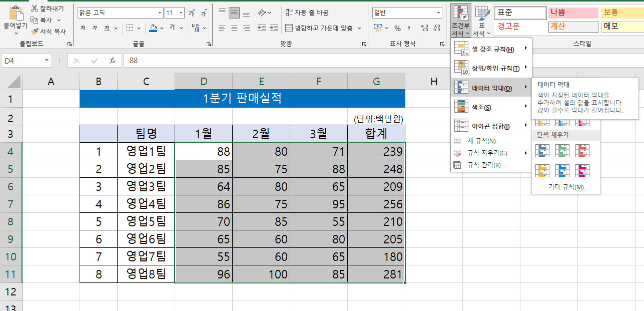Open Clear Rules (규칙 지우기) submenu
Viewport: 644px width, 311px height.
tap(491, 153)
